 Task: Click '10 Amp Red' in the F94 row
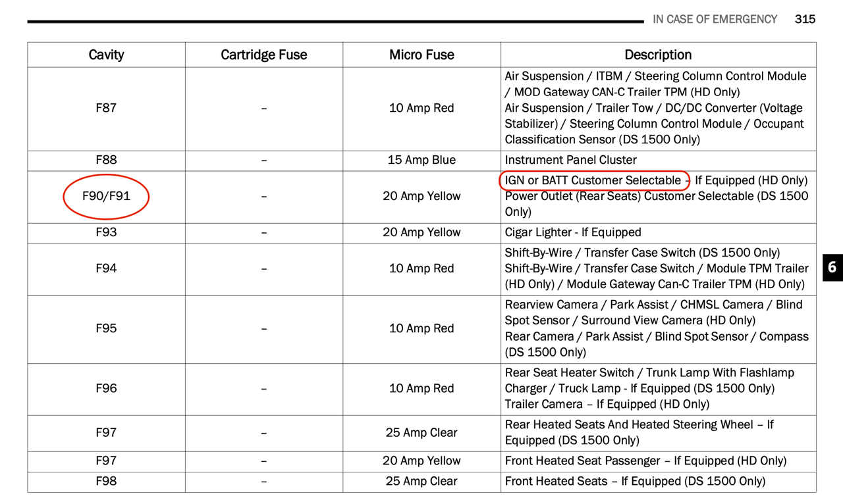421,268
